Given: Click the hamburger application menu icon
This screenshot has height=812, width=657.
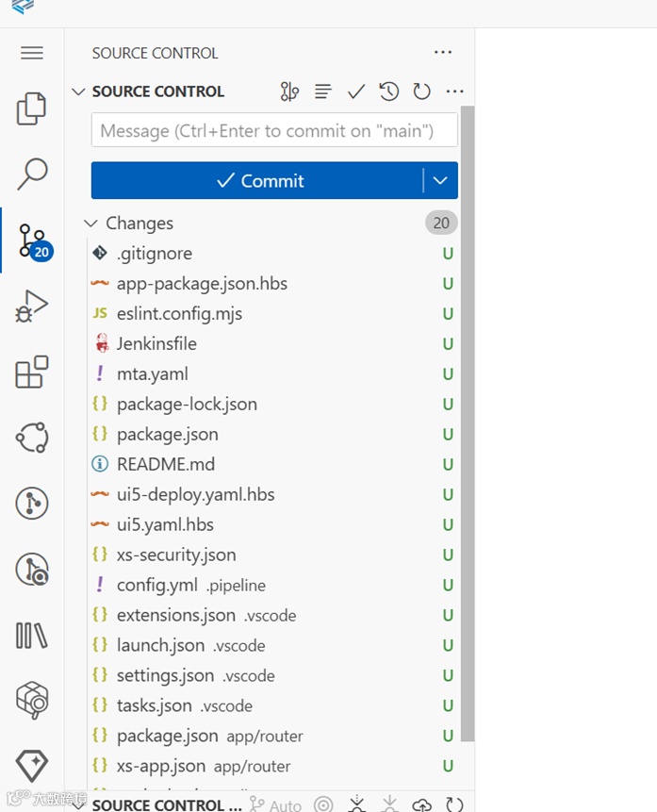Looking at the screenshot, I should [x=32, y=53].
